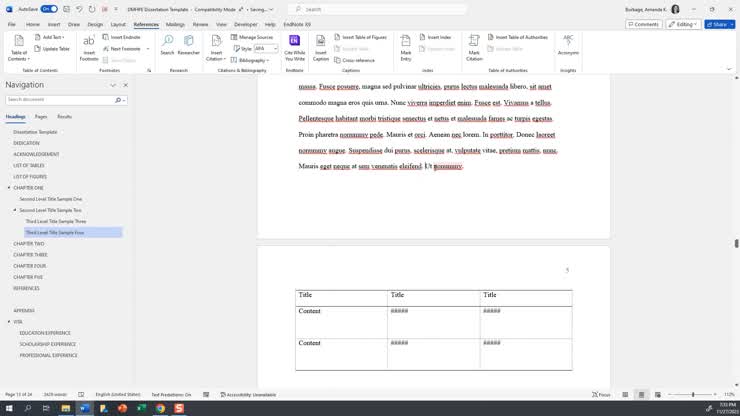Image resolution: width=740 pixels, height=416 pixels.
Task: Close the Navigation pane
Action: click(126, 85)
